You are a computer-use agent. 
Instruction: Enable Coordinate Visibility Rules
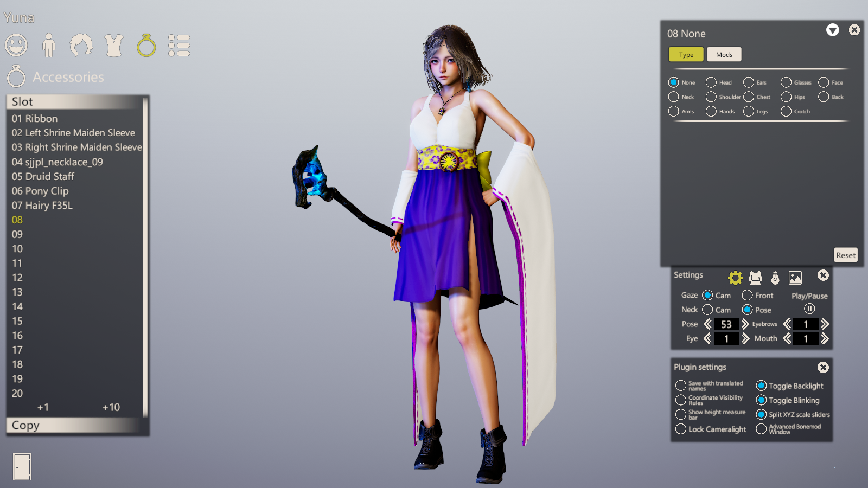point(681,400)
